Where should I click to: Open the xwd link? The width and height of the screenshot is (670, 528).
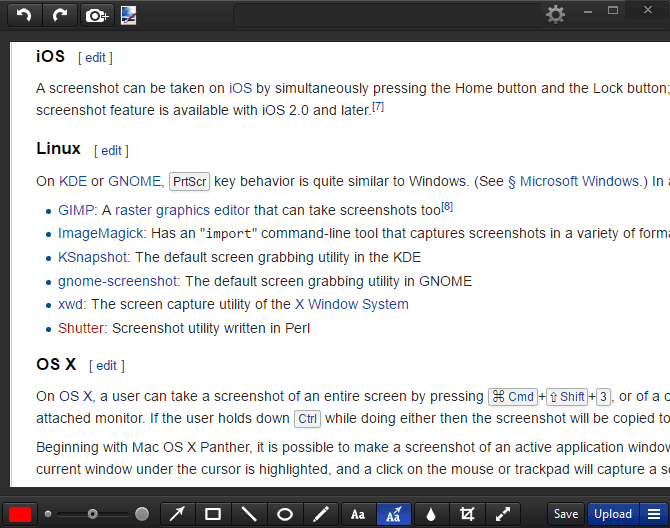coord(70,304)
